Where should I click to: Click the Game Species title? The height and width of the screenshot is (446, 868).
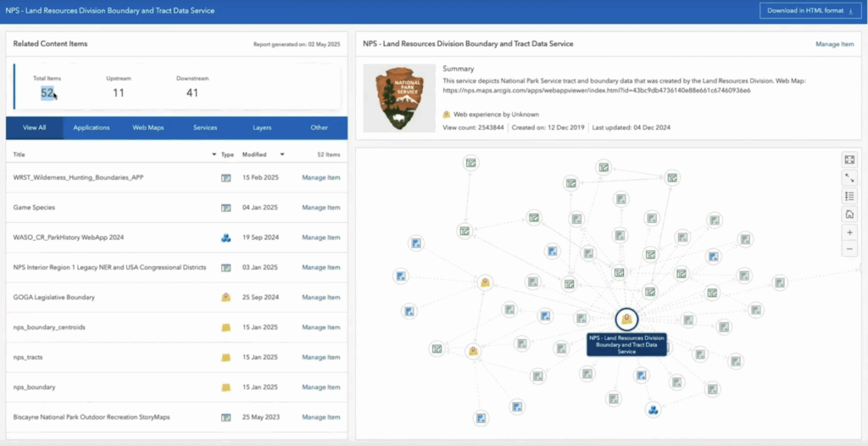pyautogui.click(x=34, y=208)
